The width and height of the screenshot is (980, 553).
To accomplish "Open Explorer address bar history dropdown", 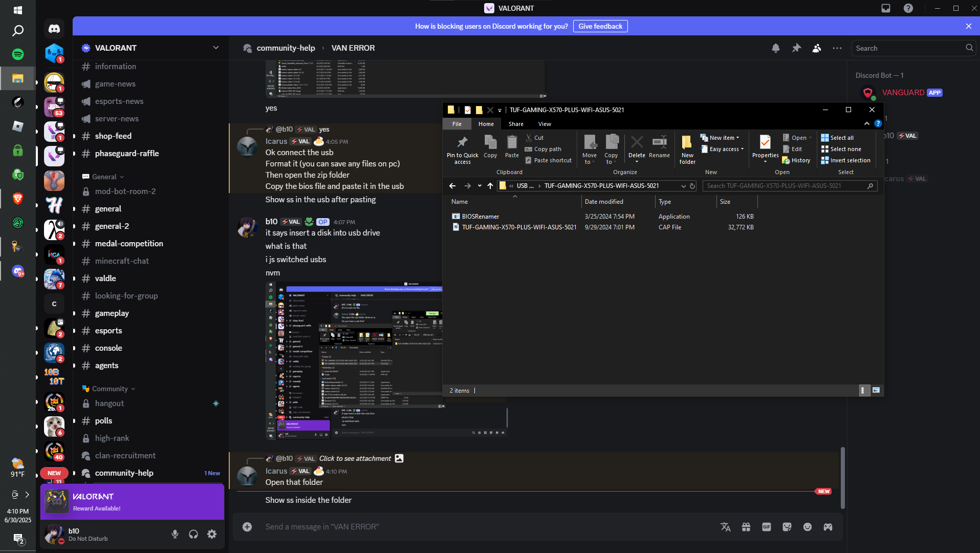I will (x=683, y=186).
